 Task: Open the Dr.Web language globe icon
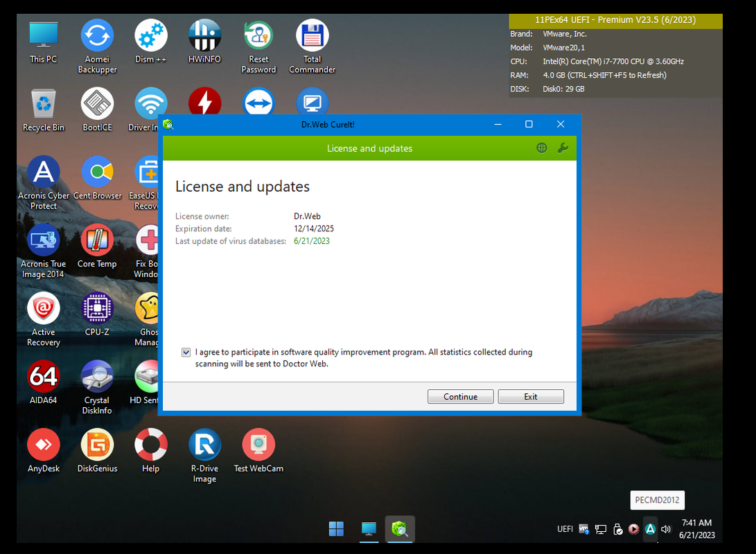(x=541, y=148)
